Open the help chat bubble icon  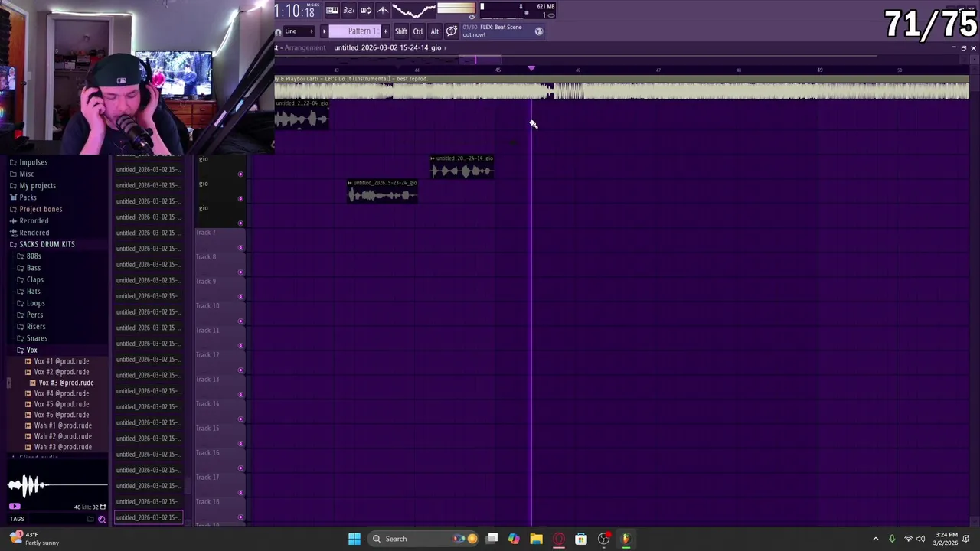[x=452, y=31]
